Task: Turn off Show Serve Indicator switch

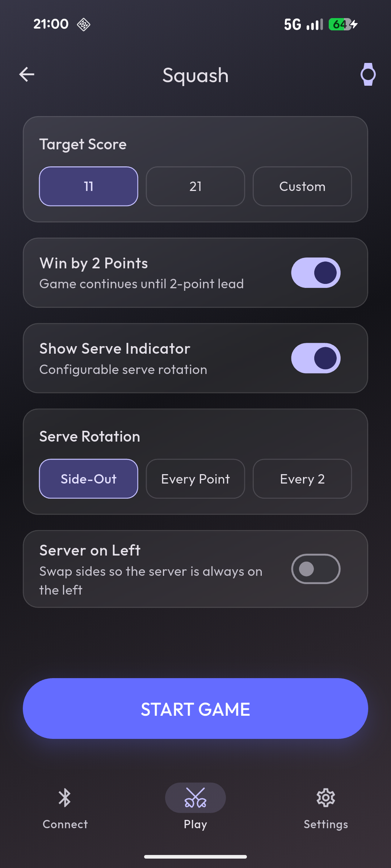Action: point(316,358)
